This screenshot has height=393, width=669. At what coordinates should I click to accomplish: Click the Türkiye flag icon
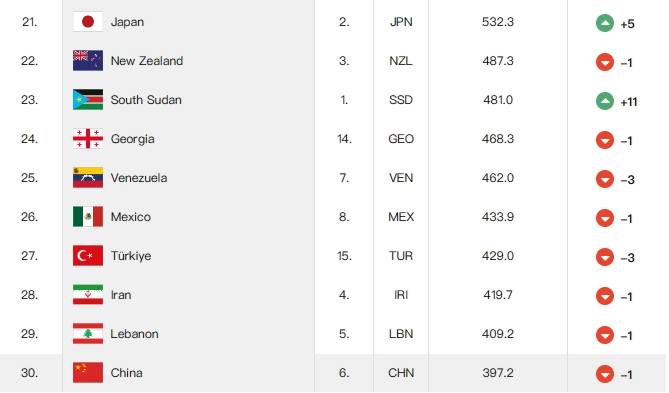pyautogui.click(x=88, y=256)
